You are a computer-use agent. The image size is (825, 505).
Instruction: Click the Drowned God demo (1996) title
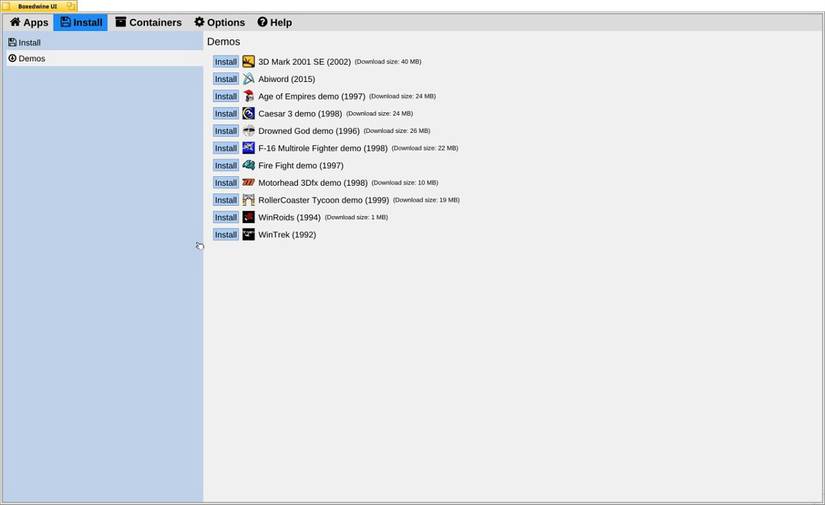tap(309, 131)
